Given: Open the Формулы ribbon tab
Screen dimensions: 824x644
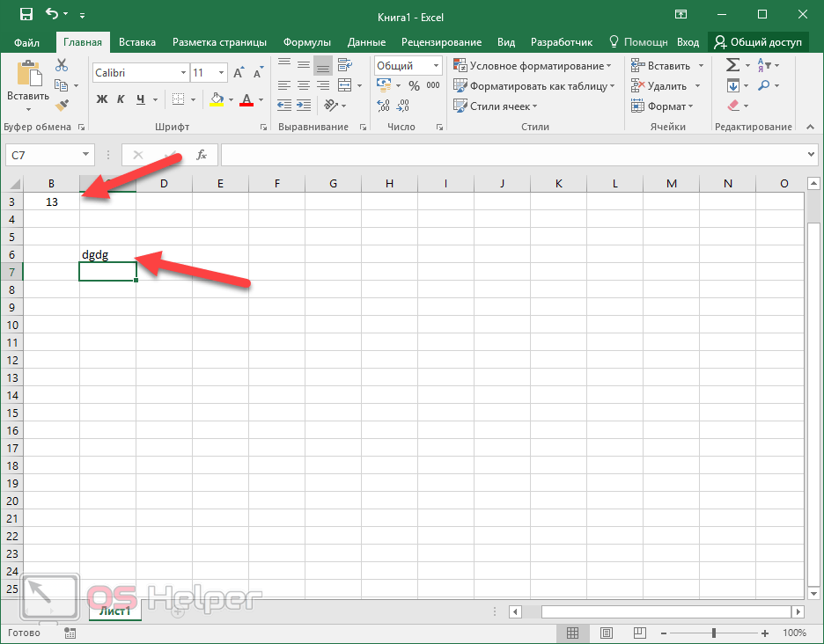Looking at the screenshot, I should tap(307, 42).
